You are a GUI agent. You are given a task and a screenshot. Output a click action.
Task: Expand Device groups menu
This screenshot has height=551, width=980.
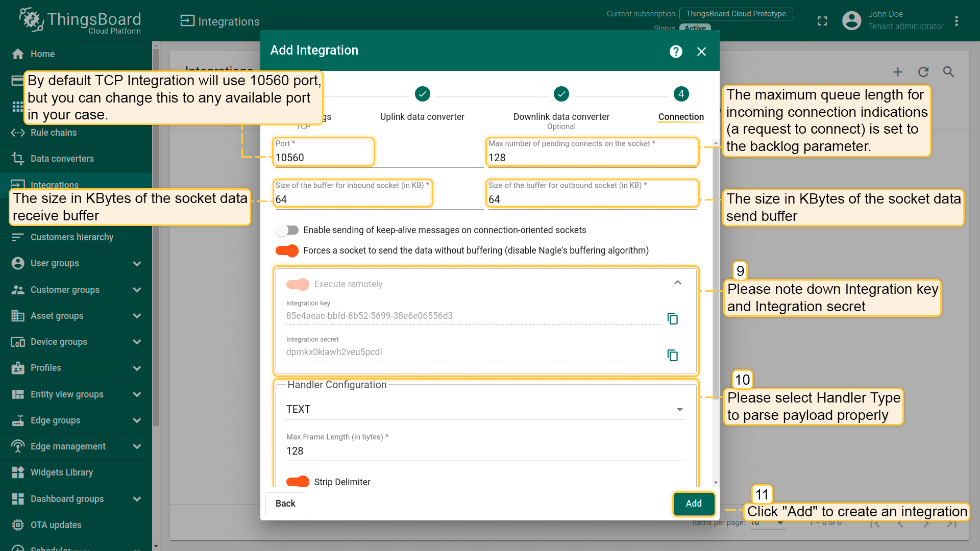coord(137,342)
